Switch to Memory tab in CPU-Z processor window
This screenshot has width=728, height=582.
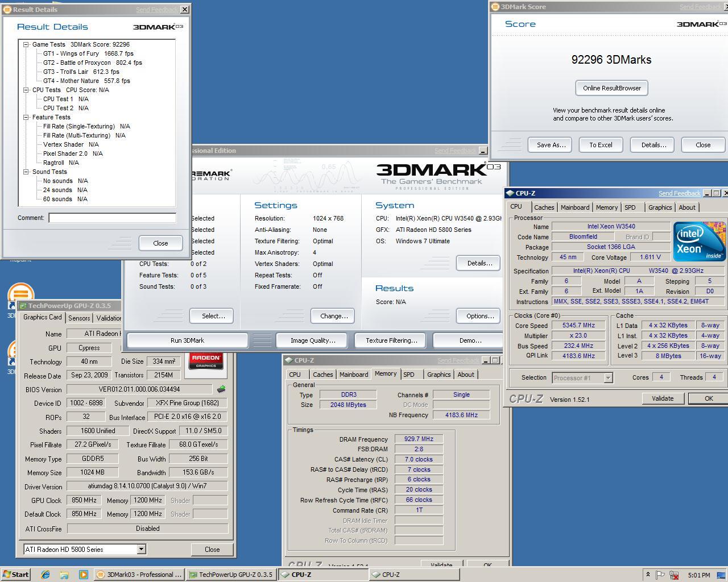[607, 207]
